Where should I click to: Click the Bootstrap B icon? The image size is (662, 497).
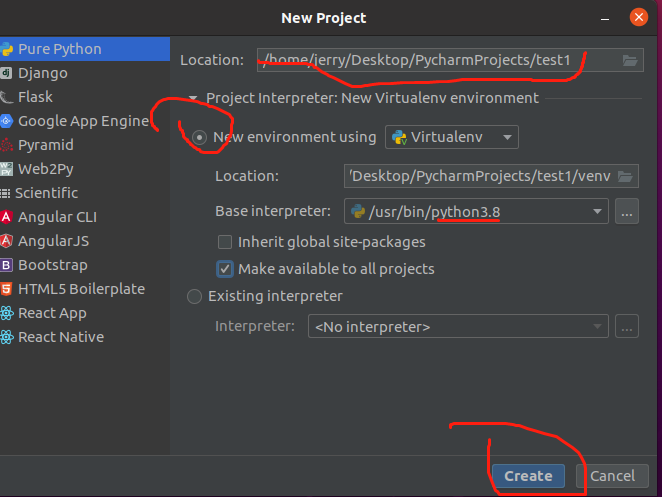pos(6,265)
